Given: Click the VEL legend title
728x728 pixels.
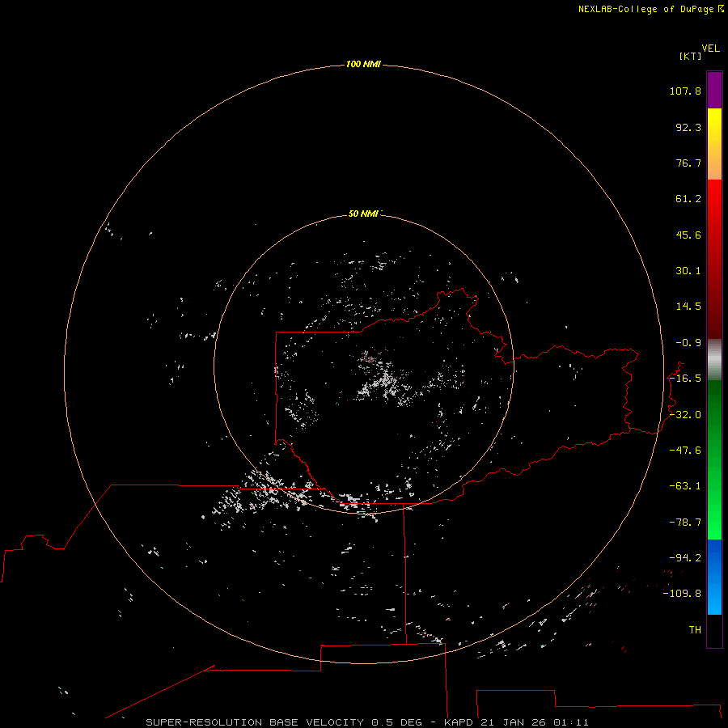Looking at the screenshot, I should (x=710, y=49).
